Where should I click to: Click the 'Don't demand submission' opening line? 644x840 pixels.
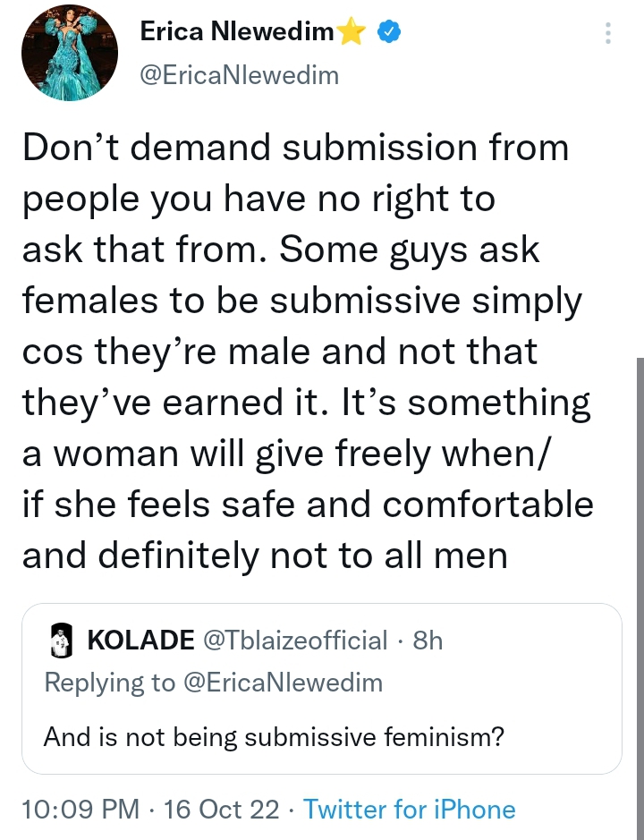[x=295, y=148]
